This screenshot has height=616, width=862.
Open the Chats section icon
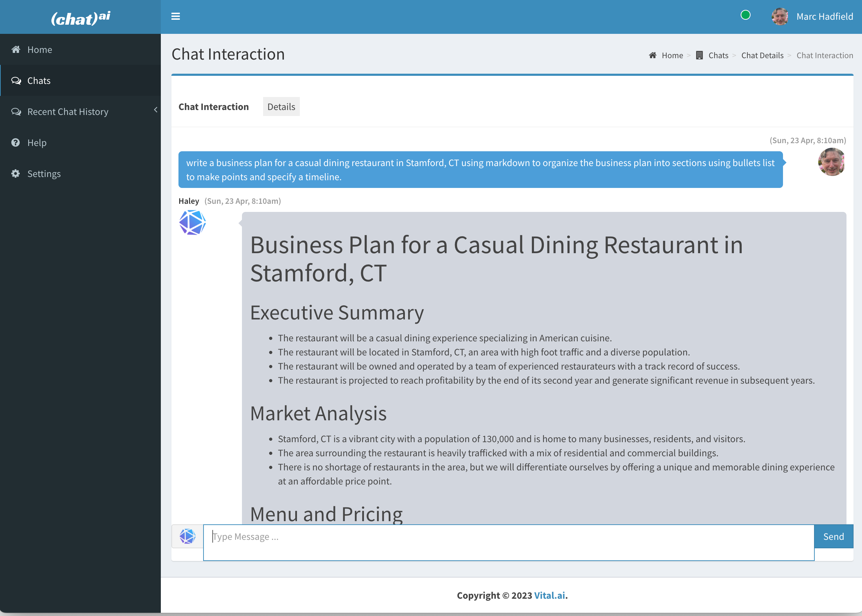[x=16, y=80]
